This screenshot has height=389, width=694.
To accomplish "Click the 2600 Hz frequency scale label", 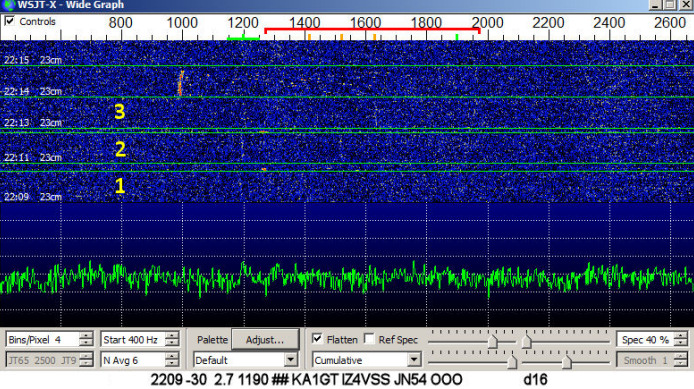I will [670, 23].
